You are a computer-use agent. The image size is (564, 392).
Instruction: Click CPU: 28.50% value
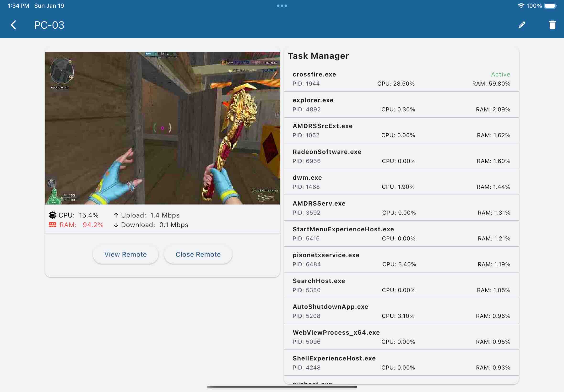pyautogui.click(x=396, y=83)
